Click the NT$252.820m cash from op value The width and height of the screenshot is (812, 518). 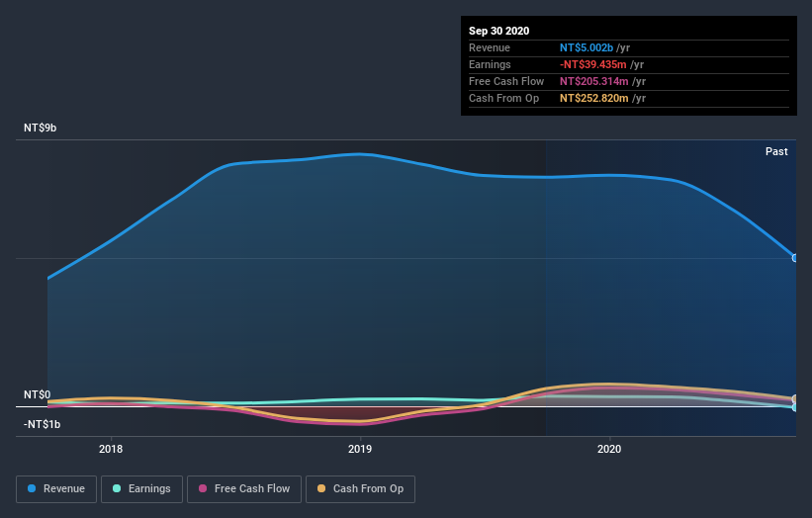tap(594, 98)
